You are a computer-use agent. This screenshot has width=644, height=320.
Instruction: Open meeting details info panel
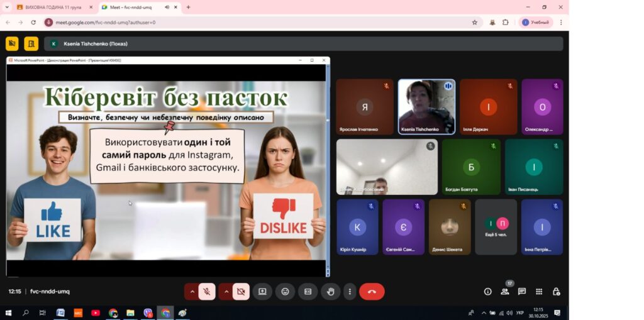[487, 292]
